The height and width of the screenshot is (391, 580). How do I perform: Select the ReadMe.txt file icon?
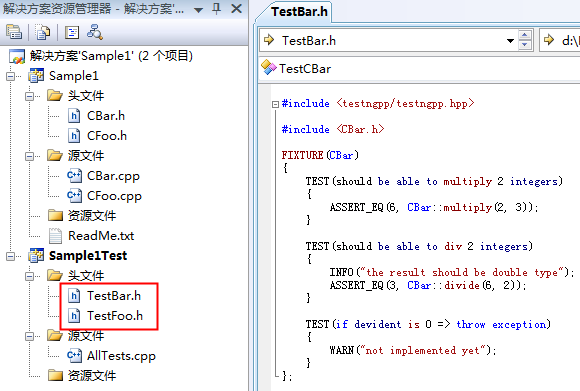[x=55, y=236]
